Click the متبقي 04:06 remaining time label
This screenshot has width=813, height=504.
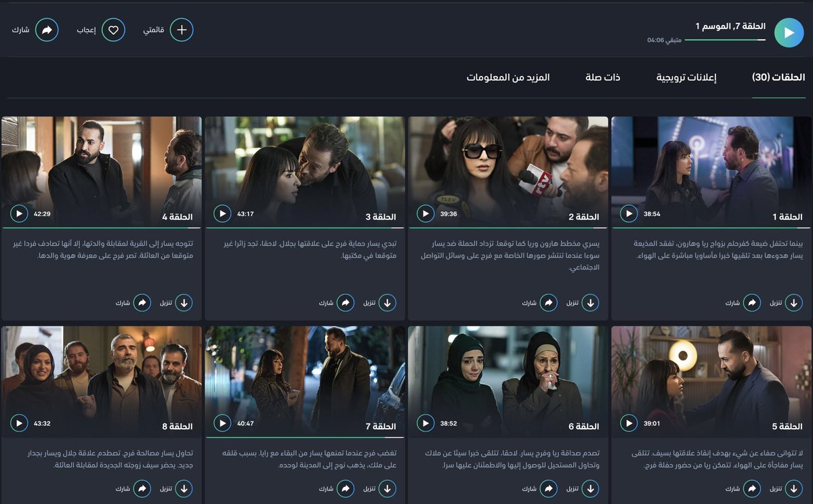[664, 40]
